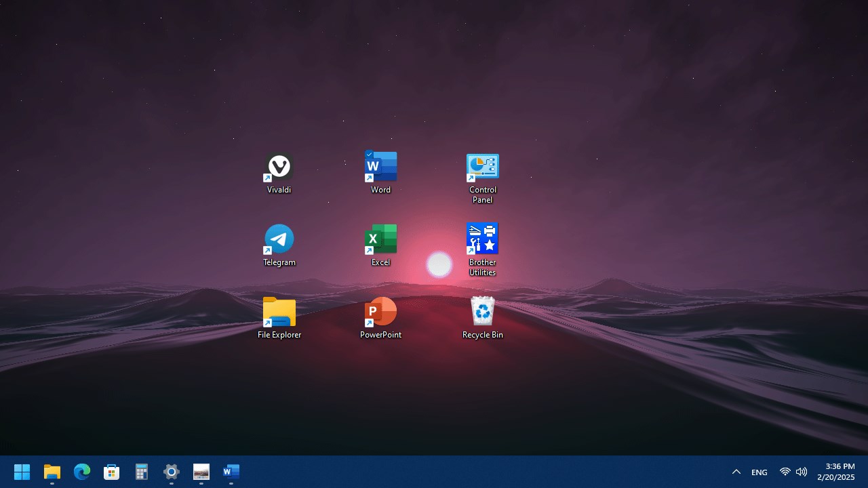Select the File Explorer shortcut on the desktop

tap(279, 319)
